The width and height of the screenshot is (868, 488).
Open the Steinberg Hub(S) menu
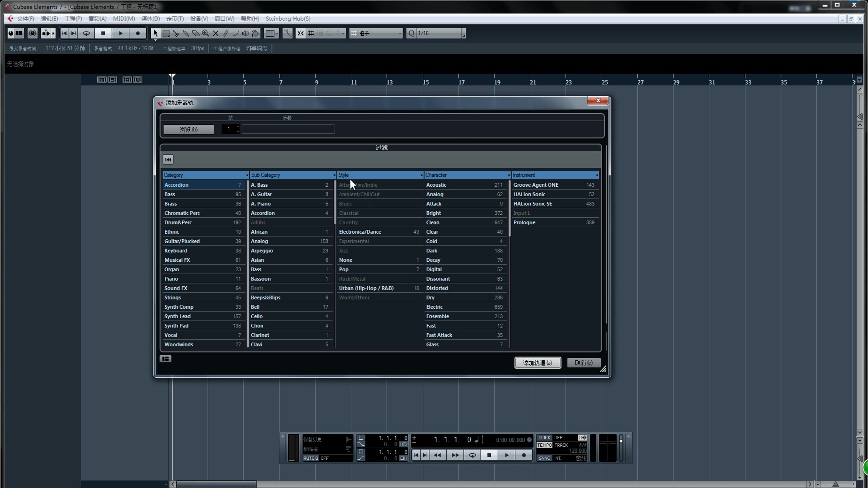pyautogui.click(x=288, y=19)
